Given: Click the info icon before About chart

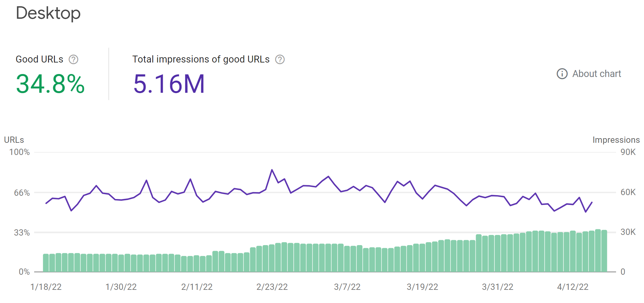Looking at the screenshot, I should click(562, 74).
